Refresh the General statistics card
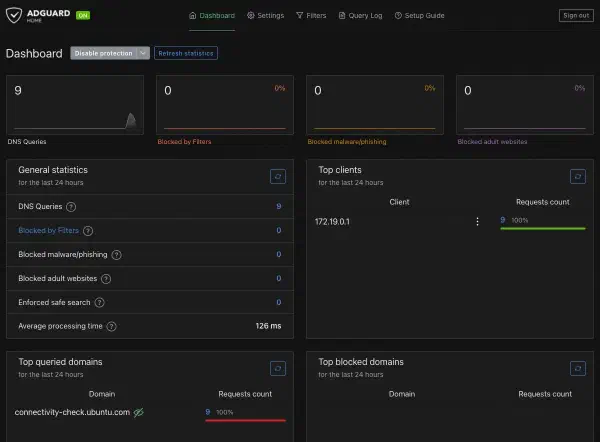The image size is (600, 442). point(278,176)
